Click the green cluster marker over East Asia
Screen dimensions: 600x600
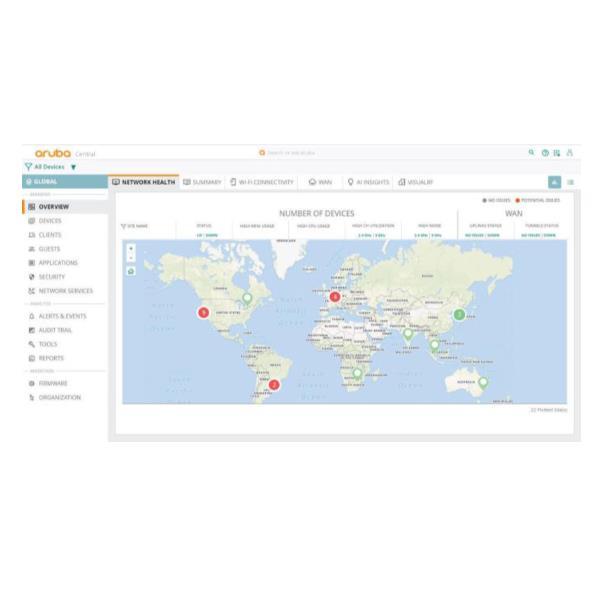pyautogui.click(x=459, y=315)
